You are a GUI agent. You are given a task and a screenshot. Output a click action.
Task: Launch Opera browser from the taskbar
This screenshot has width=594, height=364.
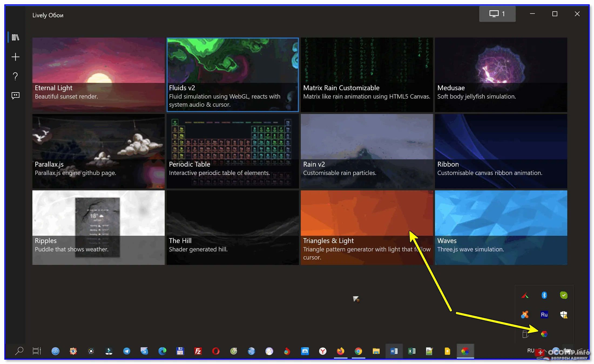pyautogui.click(x=216, y=351)
